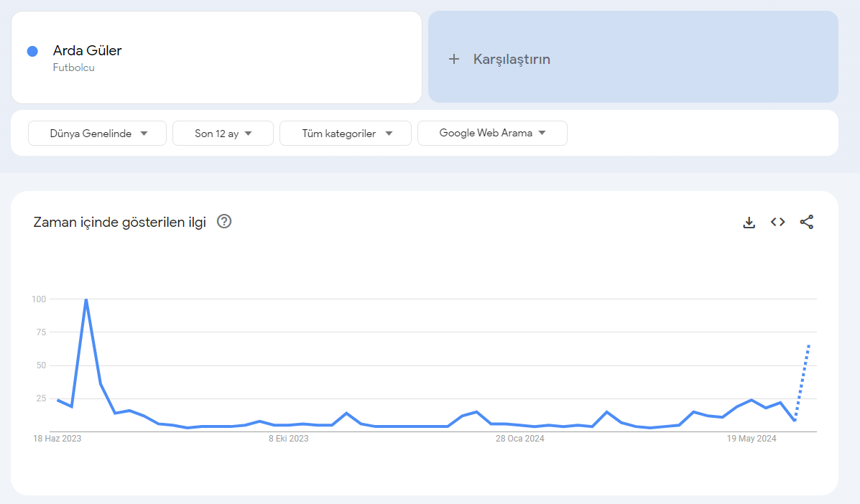Screen dimensions: 860x504
Task: Download the interest over time data
Action: coord(749,222)
